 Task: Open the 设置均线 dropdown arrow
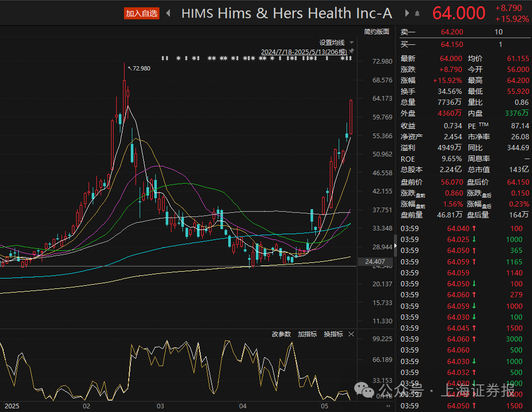point(352,42)
